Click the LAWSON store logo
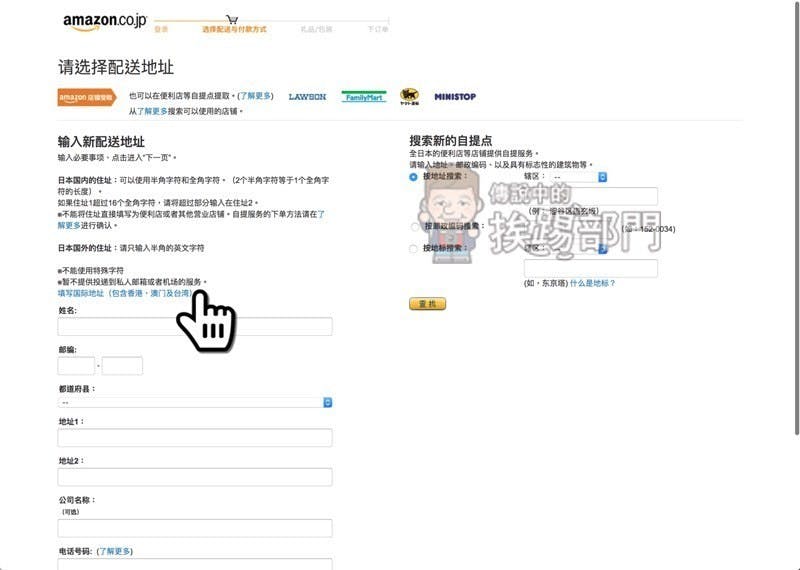Screen dimensions: 800x570 tap(307, 96)
